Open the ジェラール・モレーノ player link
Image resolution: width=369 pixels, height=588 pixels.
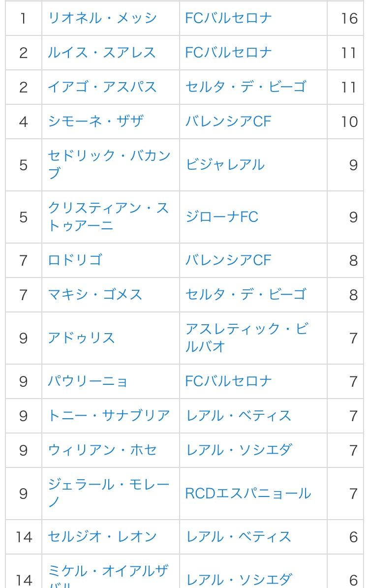(x=109, y=485)
